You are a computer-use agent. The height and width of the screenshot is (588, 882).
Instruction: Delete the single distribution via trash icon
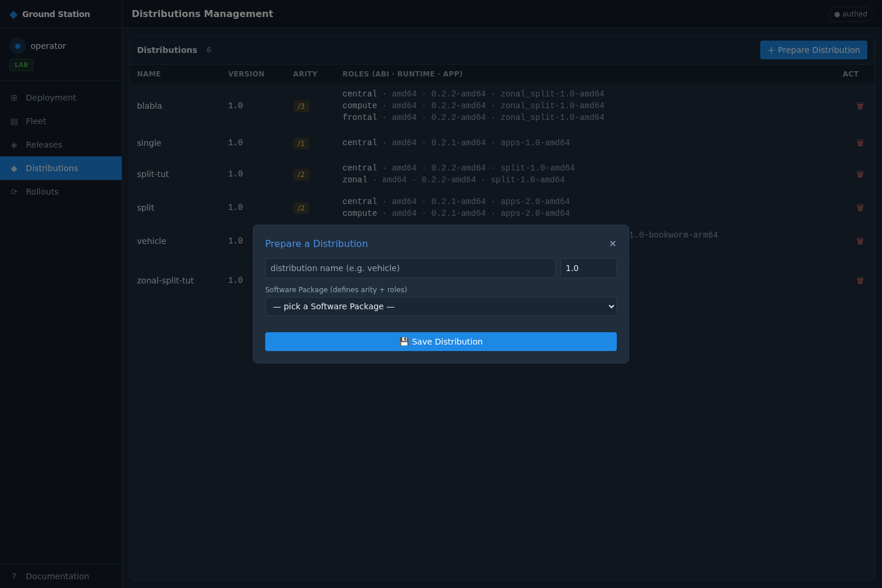tap(860, 143)
